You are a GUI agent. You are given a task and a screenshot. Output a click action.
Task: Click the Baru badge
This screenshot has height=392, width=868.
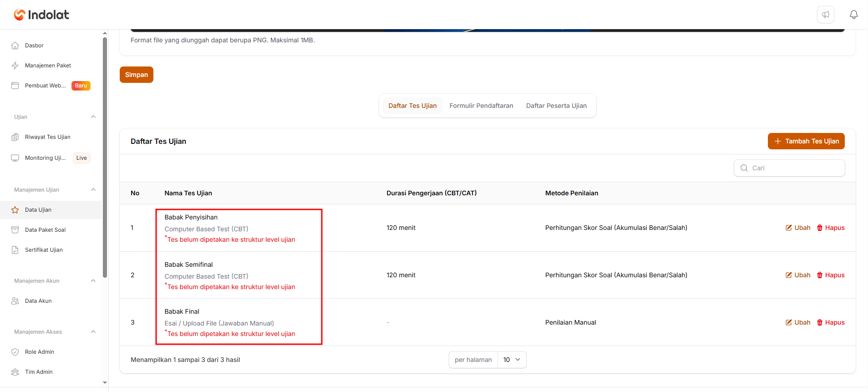(x=81, y=86)
